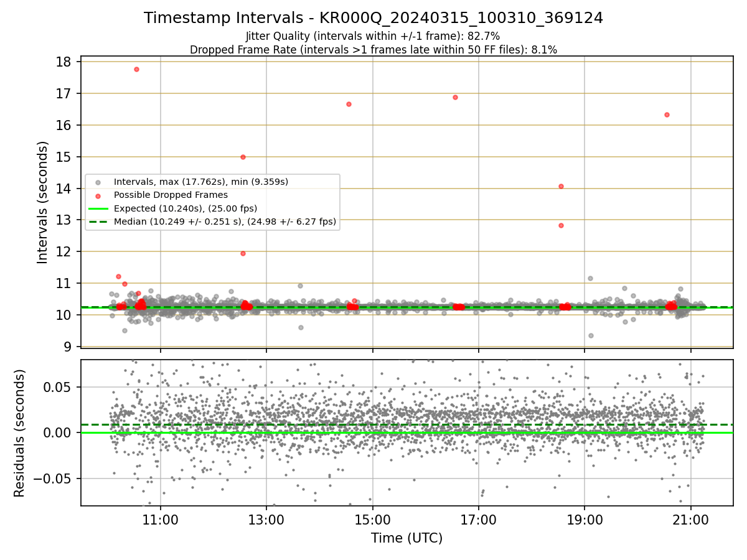Click the gray point near 11.2 seconds just after 19:00
The image size is (747, 560).
coord(590,278)
